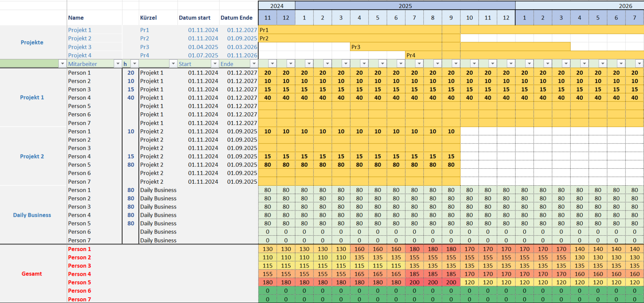Select Projekt 3 in the Name list

[80, 47]
